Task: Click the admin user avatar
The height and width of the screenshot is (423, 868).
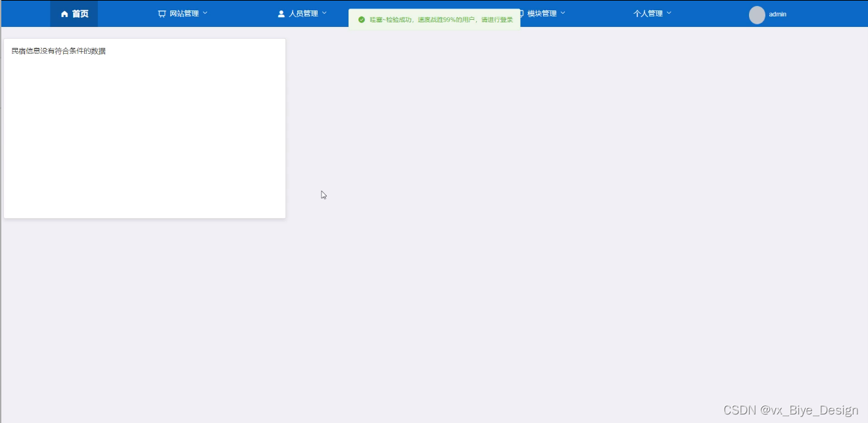Action: 757,15
